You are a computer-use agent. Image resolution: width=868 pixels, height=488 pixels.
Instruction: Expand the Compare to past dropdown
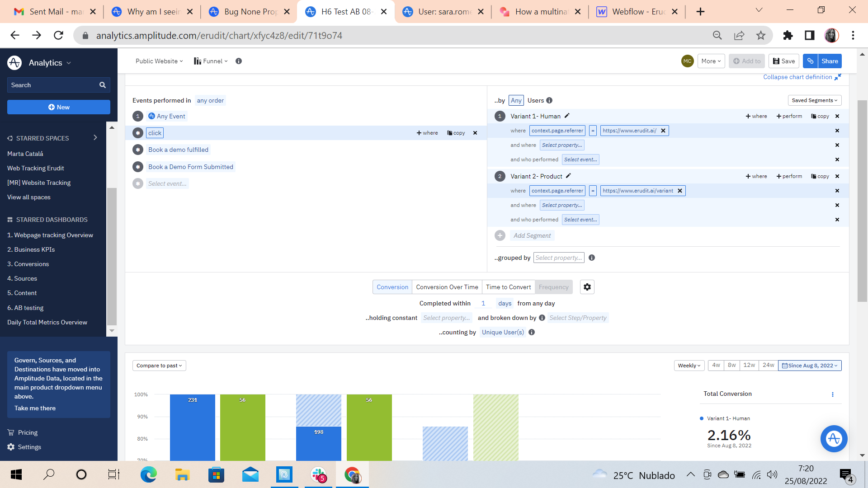pyautogui.click(x=159, y=366)
